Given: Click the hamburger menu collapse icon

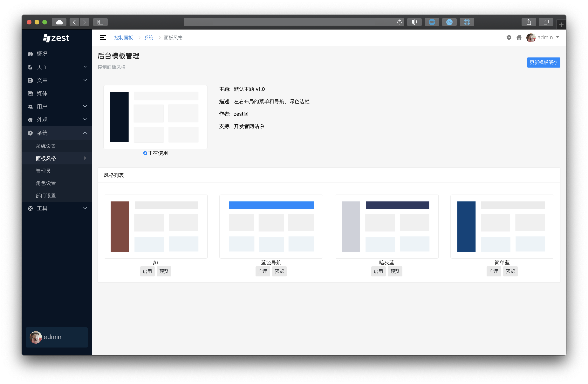Looking at the screenshot, I should pyautogui.click(x=103, y=37).
